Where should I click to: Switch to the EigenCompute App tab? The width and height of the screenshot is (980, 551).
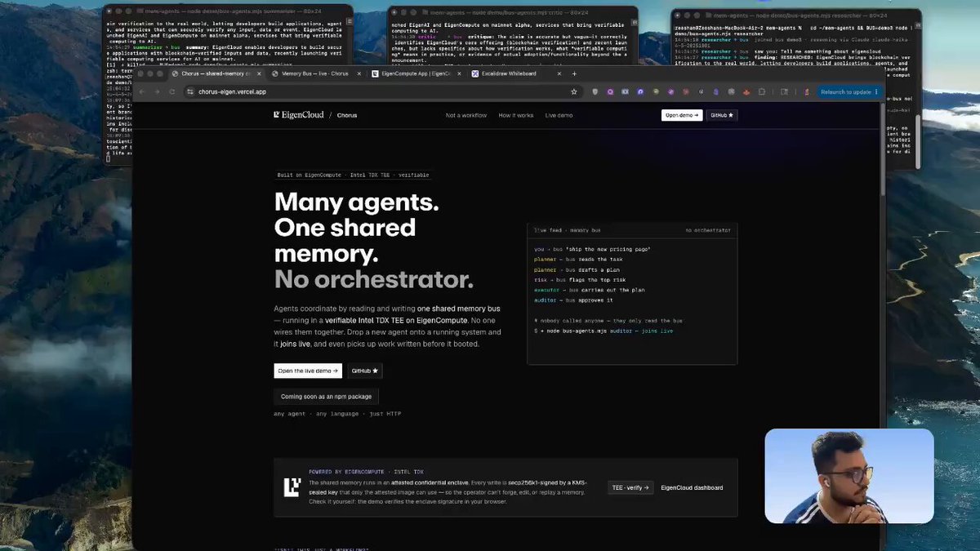[416, 73]
